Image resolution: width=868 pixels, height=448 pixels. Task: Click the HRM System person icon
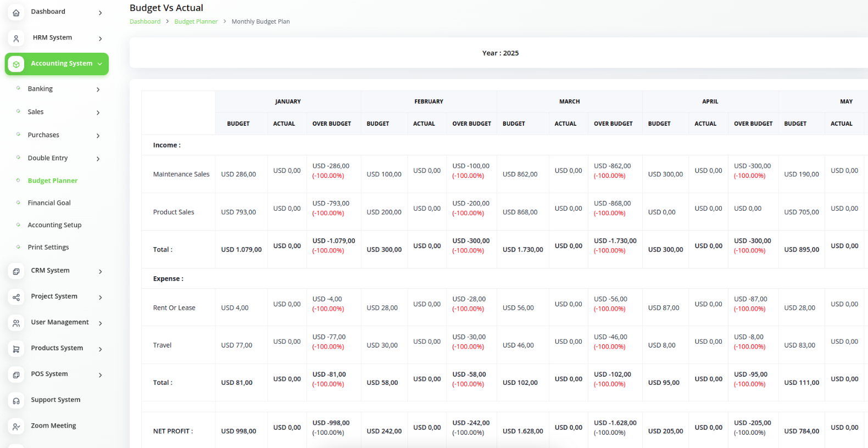pos(16,38)
